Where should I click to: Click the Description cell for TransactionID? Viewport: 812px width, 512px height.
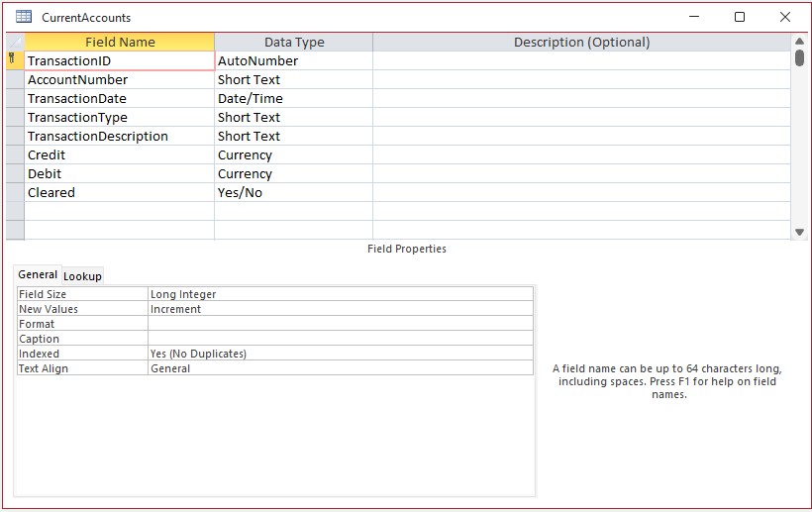581,60
